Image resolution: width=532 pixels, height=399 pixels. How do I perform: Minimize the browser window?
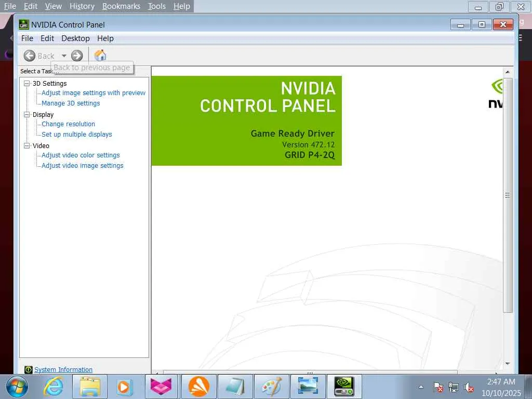(x=478, y=6)
